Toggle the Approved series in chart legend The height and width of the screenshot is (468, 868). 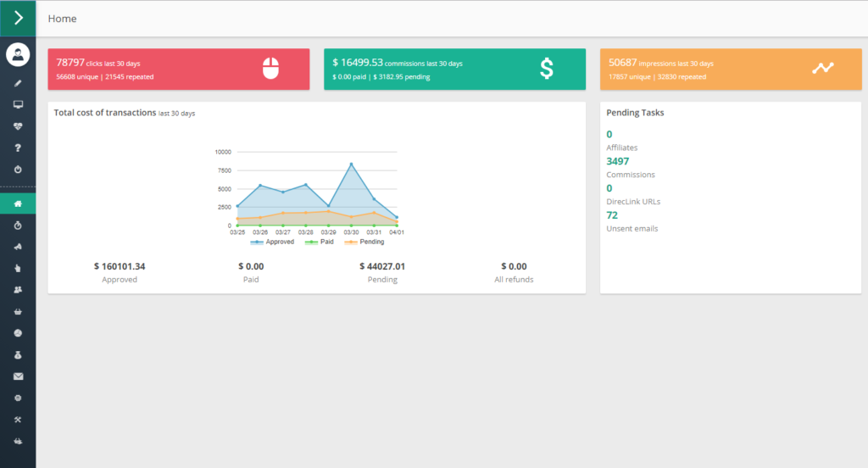coord(274,242)
